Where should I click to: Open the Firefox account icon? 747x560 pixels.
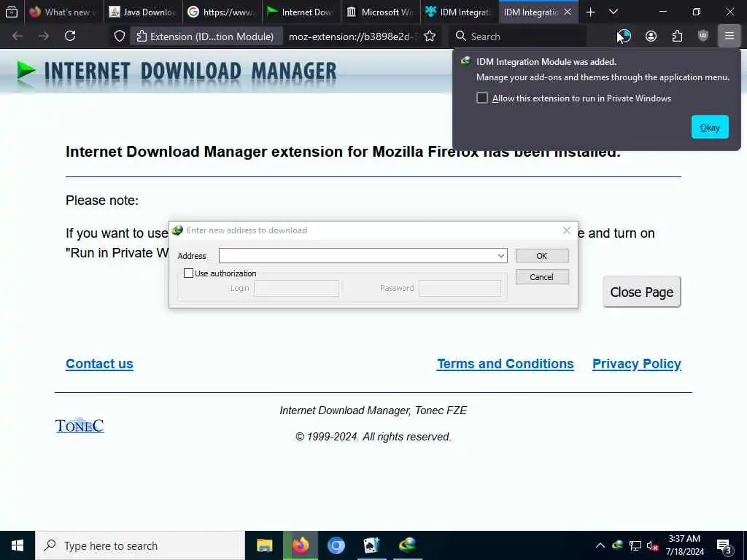[651, 36]
